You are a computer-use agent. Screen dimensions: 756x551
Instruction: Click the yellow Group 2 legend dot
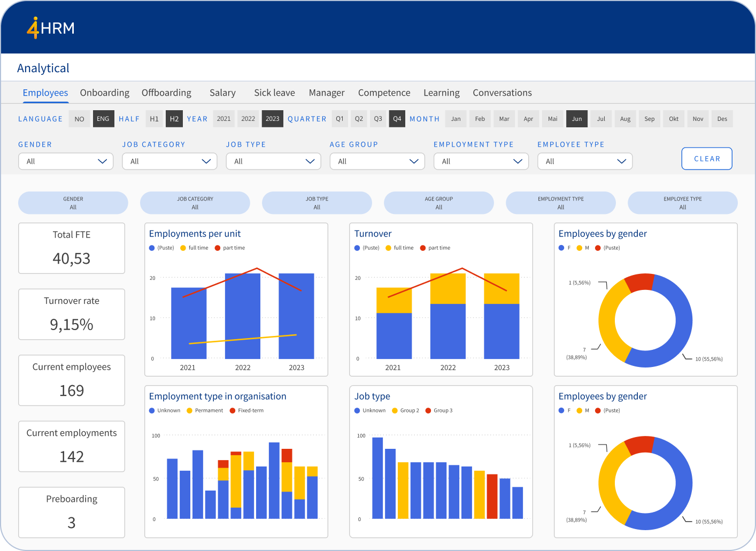[395, 411]
